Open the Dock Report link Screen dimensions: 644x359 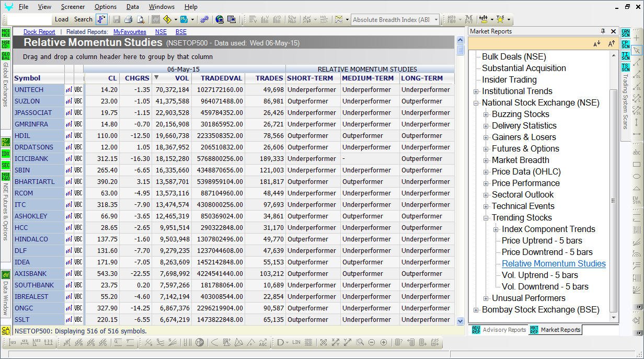click(x=39, y=32)
